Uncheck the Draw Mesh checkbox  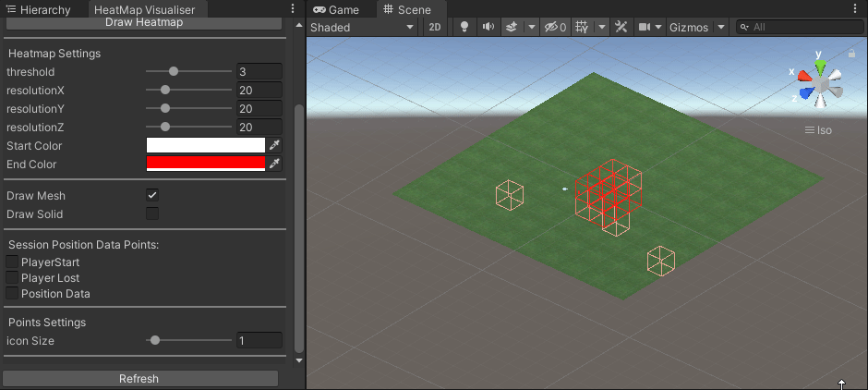click(152, 195)
